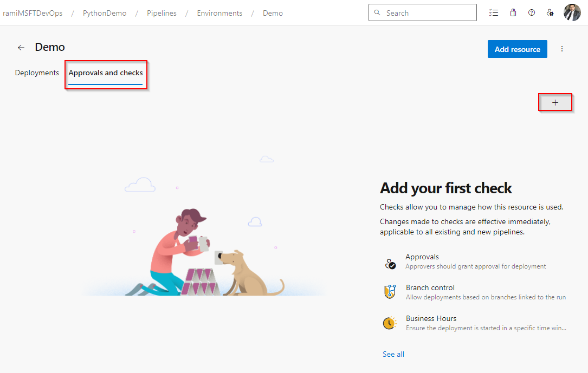Viewport: 588px width, 373px height.
Task: Click the Add resource button
Action: pyautogui.click(x=517, y=49)
